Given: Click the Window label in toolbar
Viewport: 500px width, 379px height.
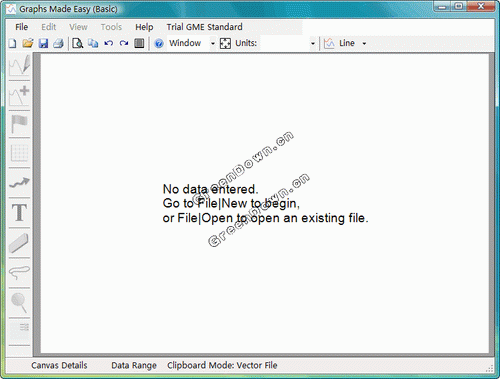Looking at the screenshot, I should tap(185, 43).
